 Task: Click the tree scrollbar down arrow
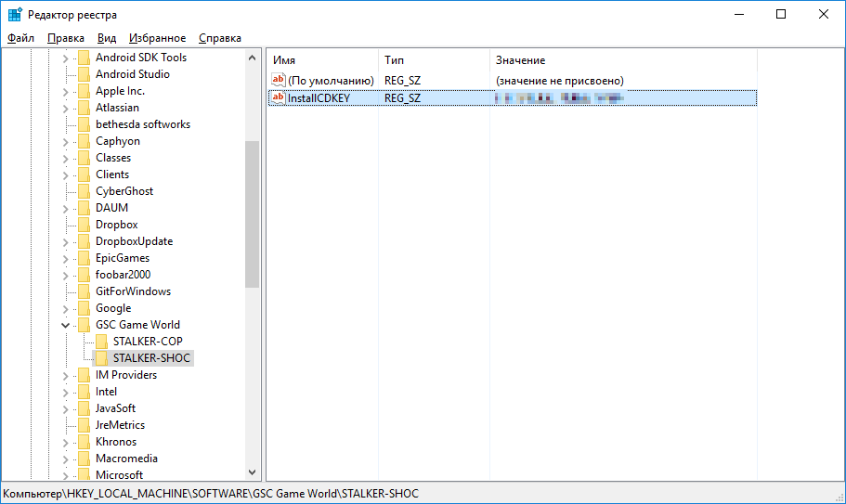click(252, 472)
